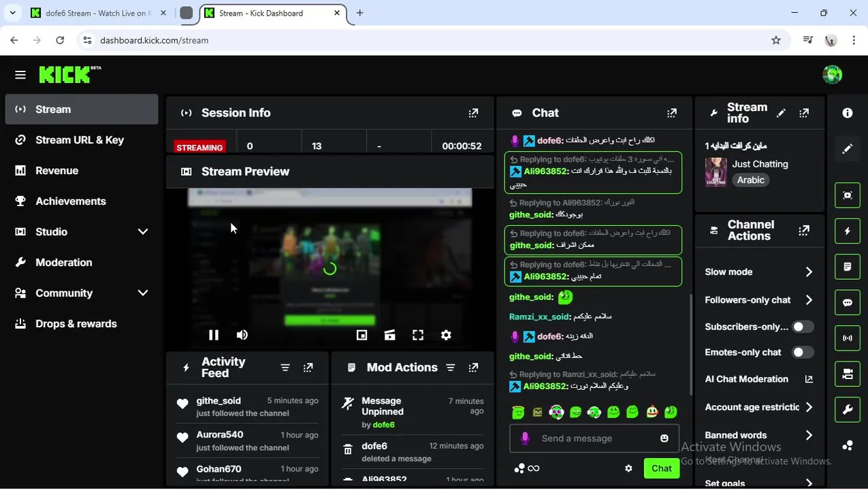This screenshot has height=490, width=868.
Task: Click the Arabic language tag
Action: pyautogui.click(x=751, y=180)
